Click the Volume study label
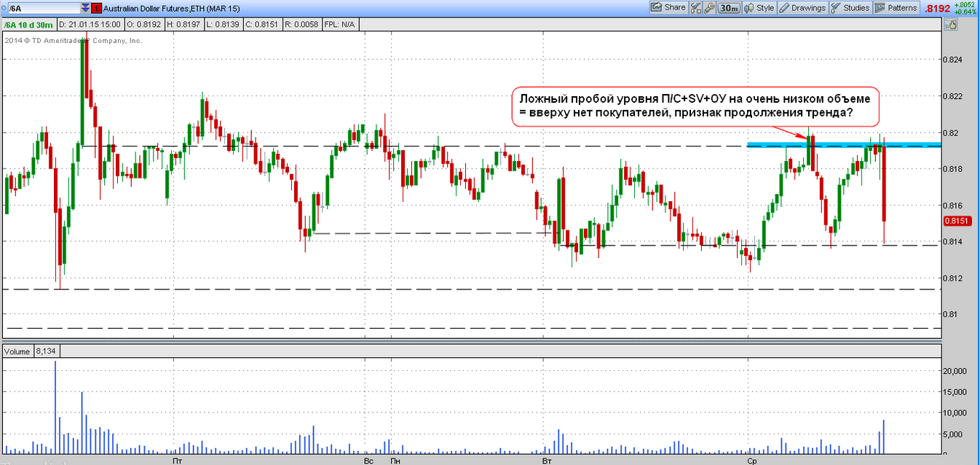The height and width of the screenshot is (465, 980). click(x=17, y=351)
